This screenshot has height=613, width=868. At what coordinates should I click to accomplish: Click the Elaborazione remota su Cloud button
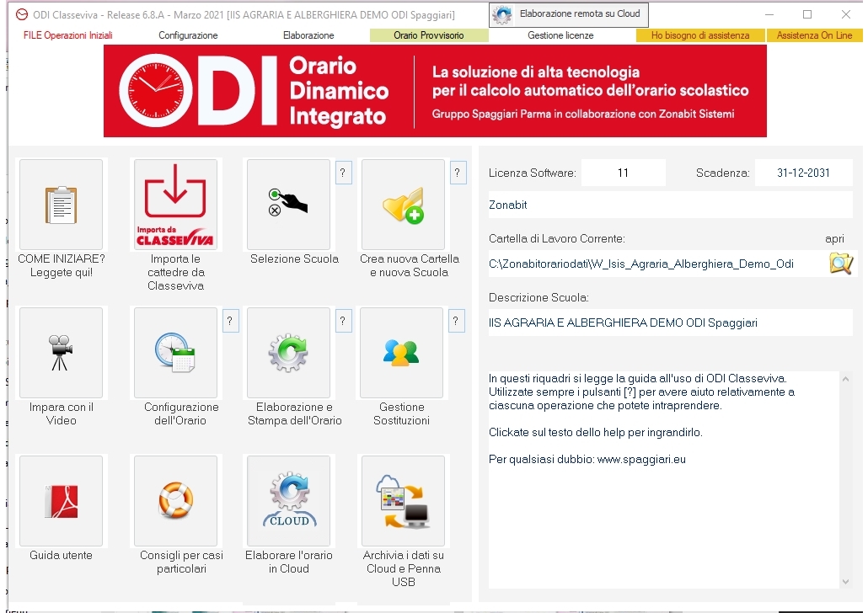tap(569, 15)
